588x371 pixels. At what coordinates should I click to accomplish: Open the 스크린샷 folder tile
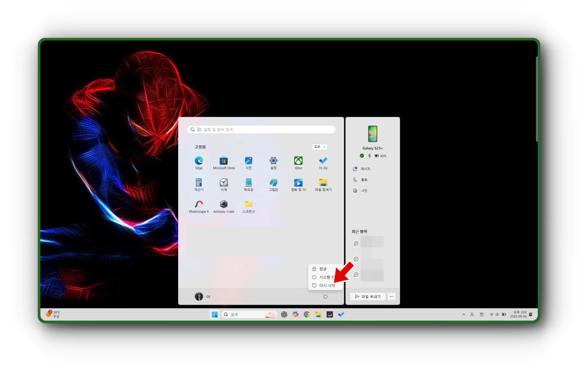pyautogui.click(x=248, y=206)
